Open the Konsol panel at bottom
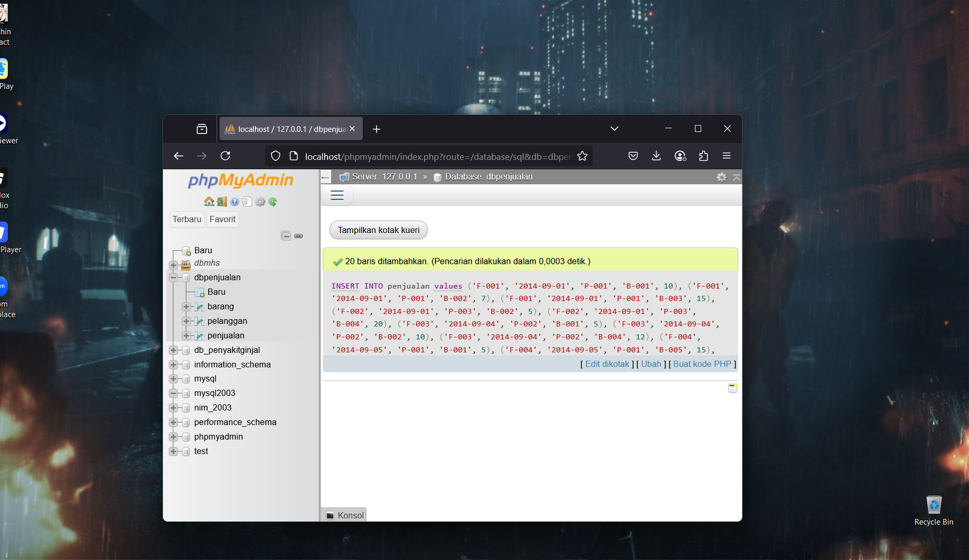 coord(345,515)
